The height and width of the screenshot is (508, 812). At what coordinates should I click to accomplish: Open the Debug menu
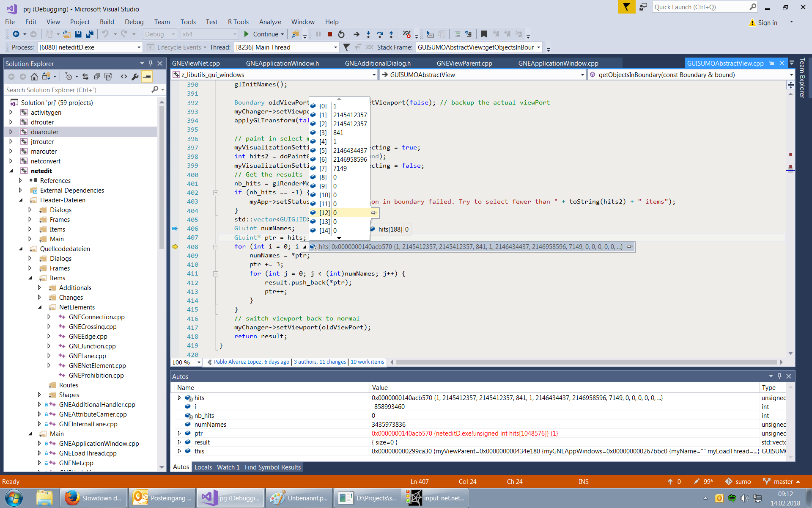134,22
